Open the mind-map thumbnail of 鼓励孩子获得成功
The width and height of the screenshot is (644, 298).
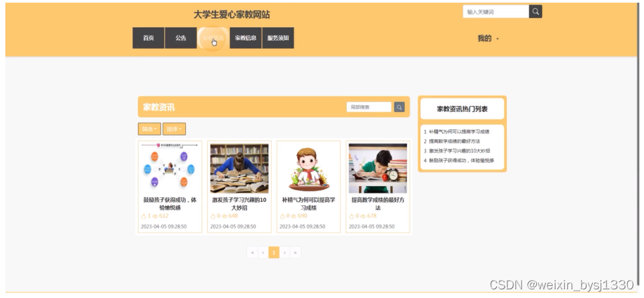(169, 168)
